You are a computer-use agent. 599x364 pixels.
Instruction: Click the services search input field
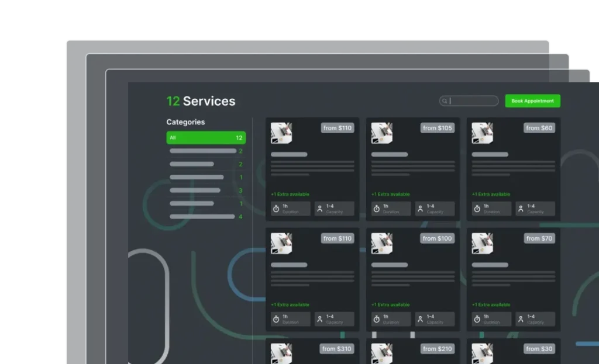tap(469, 100)
